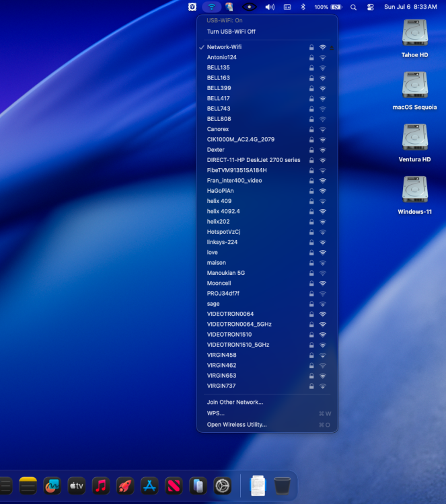446x504 pixels.
Task: Open the Bluetooth menu bar icon
Action: coord(303,7)
